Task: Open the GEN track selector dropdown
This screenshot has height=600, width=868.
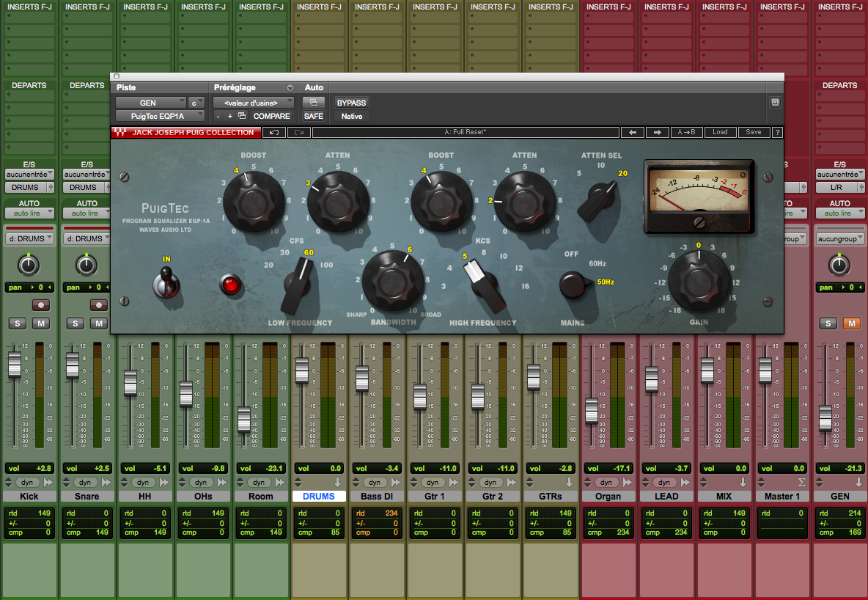Action: (150, 103)
